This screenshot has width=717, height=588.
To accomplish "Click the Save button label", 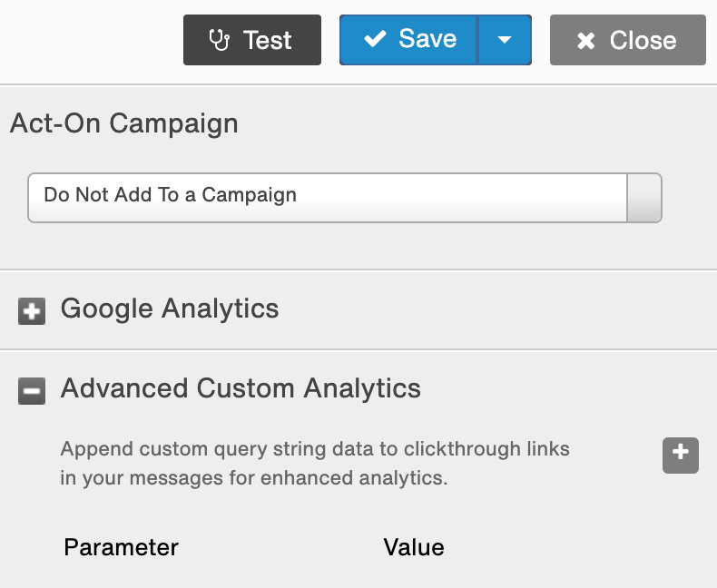I will click(x=427, y=38).
